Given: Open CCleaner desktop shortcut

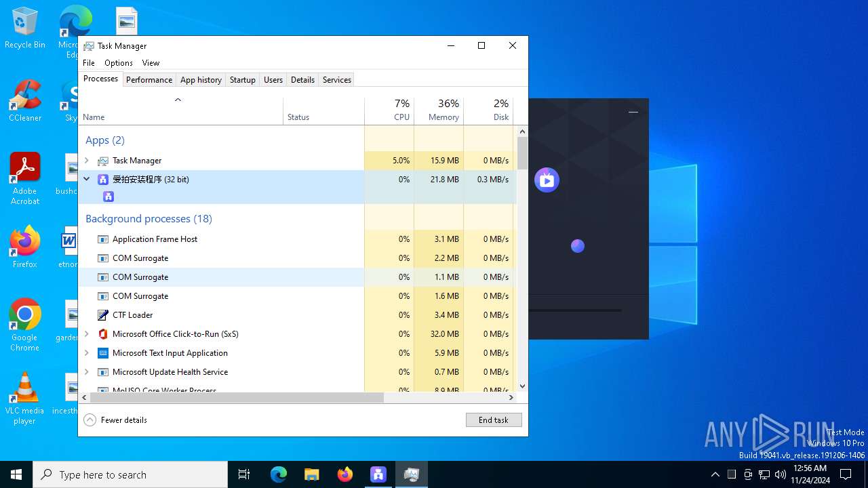Looking at the screenshot, I should pyautogui.click(x=25, y=102).
